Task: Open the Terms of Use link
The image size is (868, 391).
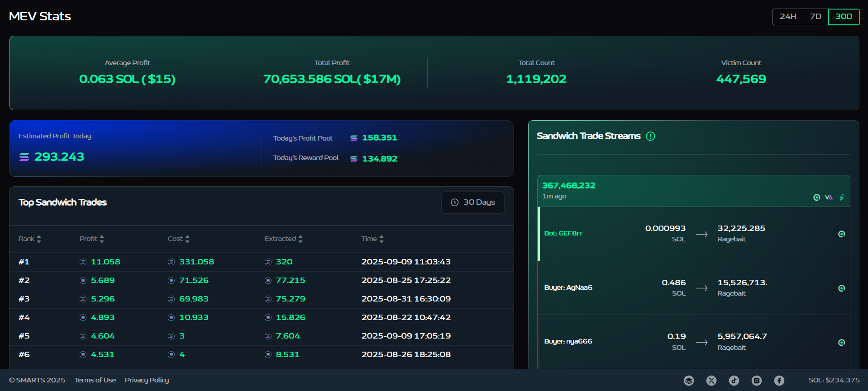Action: point(95,380)
